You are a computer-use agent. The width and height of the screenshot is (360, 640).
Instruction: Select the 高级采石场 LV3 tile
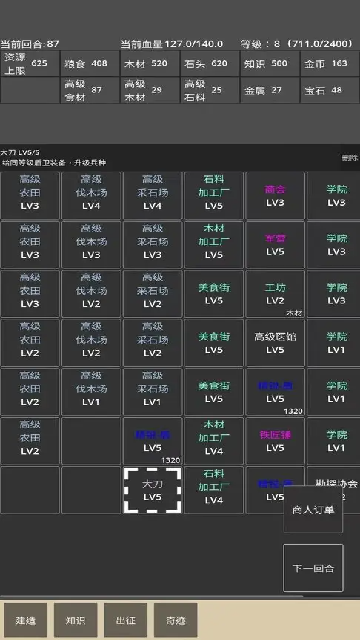pyautogui.click(x=152, y=244)
